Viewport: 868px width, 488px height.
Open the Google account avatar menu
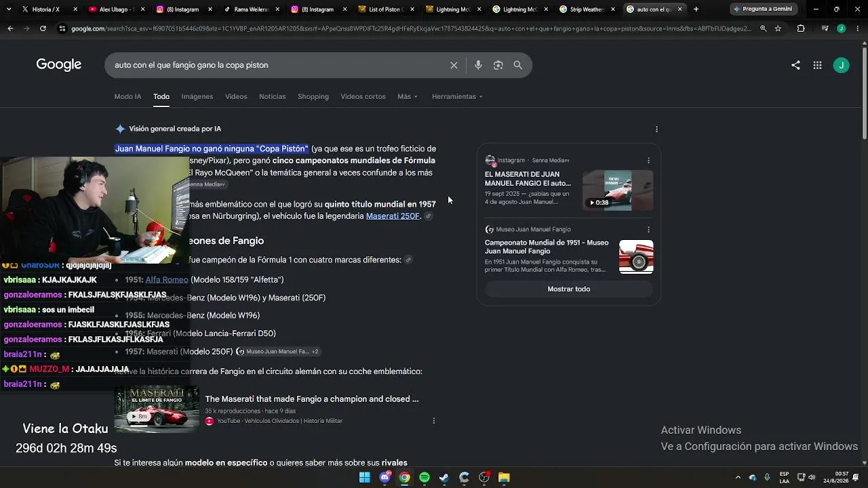click(x=841, y=65)
